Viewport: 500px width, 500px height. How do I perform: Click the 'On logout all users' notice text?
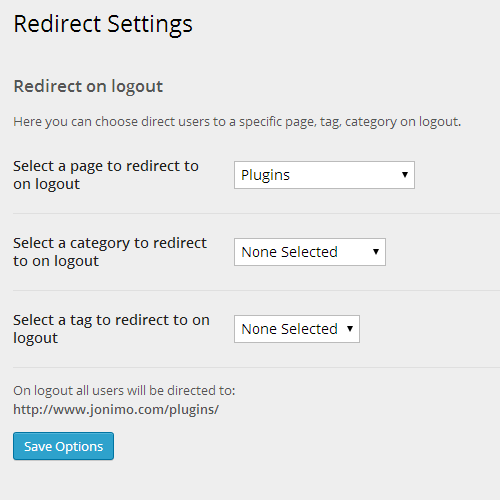coord(124,391)
